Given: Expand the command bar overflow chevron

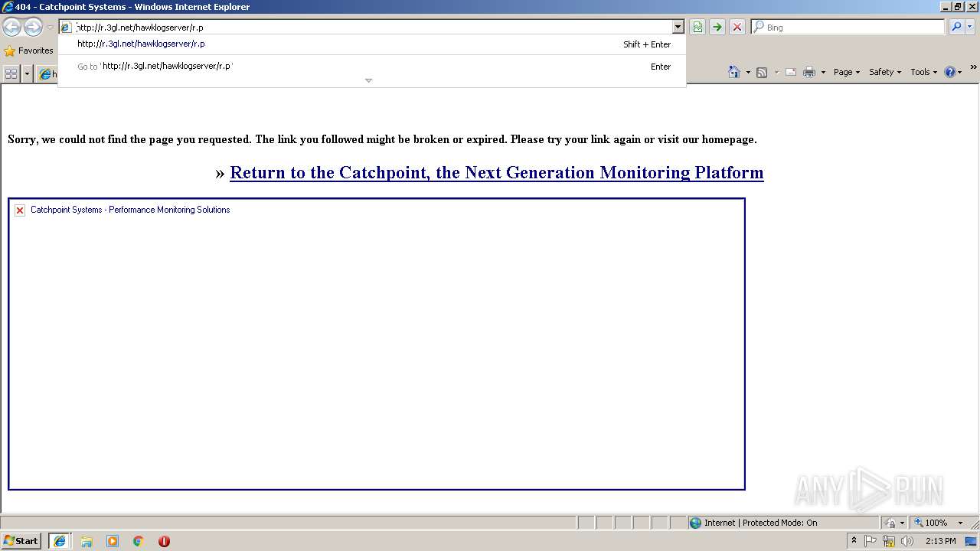Looking at the screenshot, I should pos(973,67).
